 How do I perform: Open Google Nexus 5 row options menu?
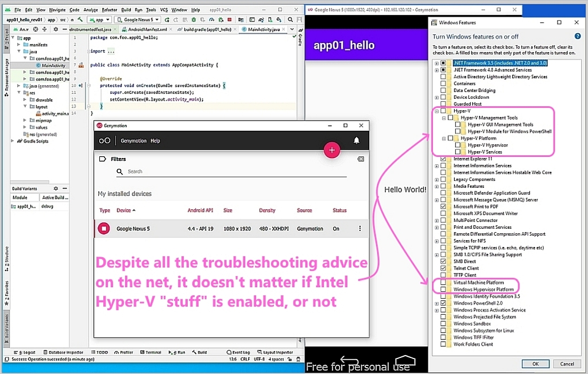tap(360, 228)
